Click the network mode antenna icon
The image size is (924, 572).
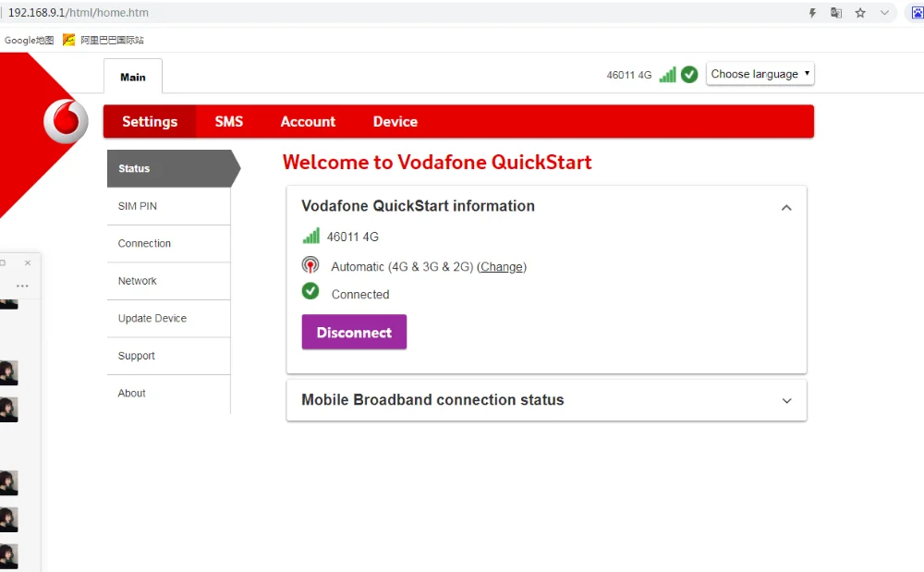click(x=310, y=265)
